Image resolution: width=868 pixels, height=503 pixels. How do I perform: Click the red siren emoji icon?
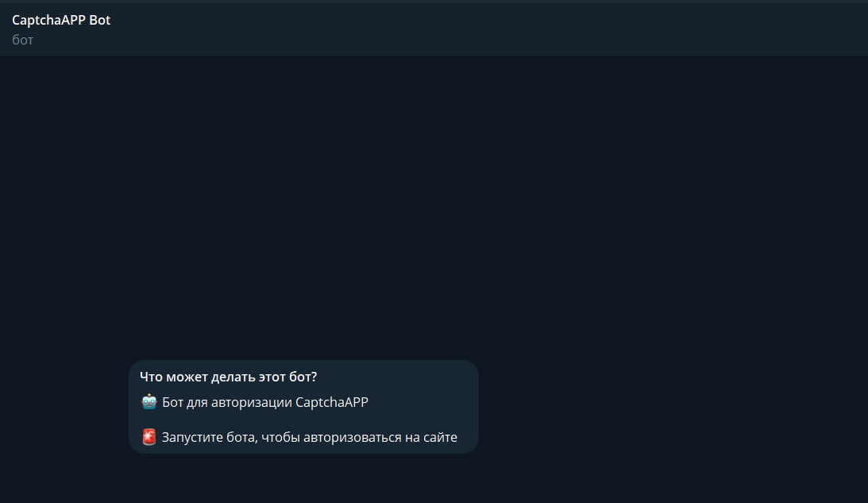[149, 437]
